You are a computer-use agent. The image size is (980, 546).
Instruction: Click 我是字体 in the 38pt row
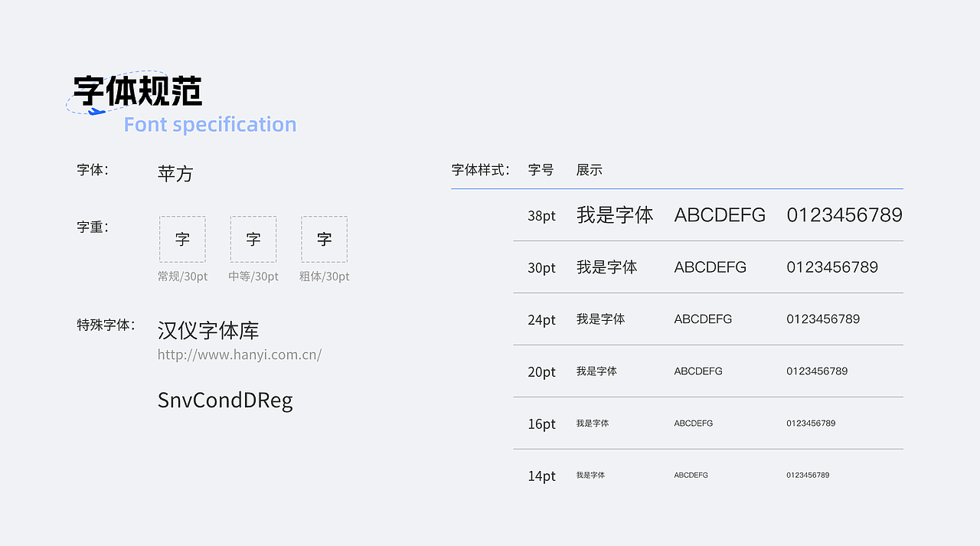[x=615, y=215]
